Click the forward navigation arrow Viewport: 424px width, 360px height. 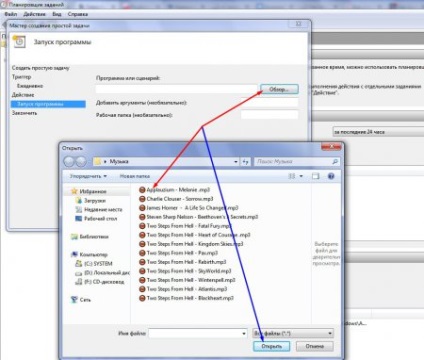pyautogui.click(x=81, y=162)
